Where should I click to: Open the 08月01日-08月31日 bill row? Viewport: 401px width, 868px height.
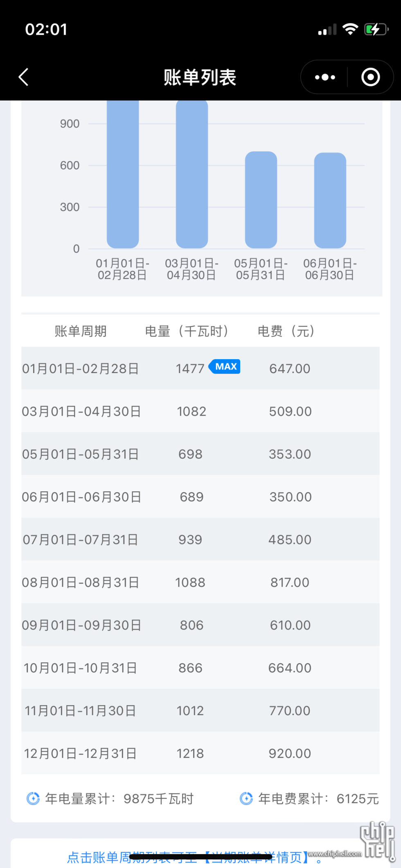coord(200,582)
